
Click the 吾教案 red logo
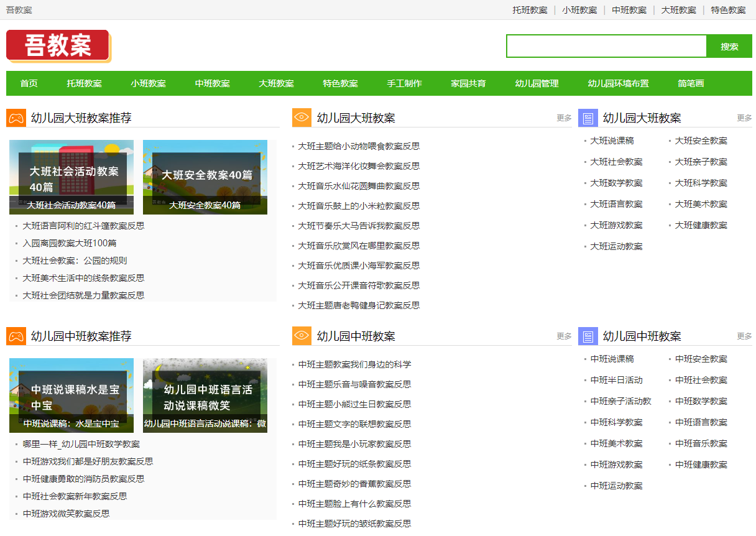(58, 46)
